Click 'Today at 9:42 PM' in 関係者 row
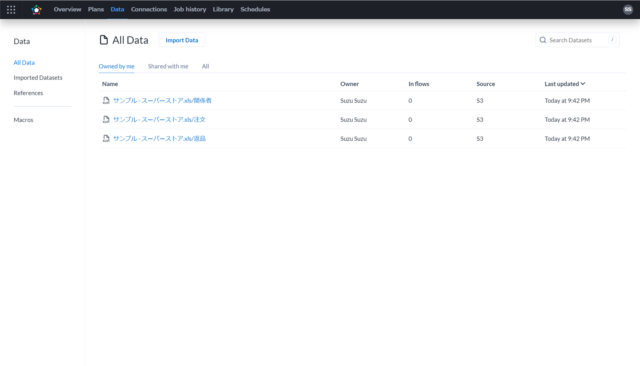Viewport: 640px width, 366px height. [x=567, y=100]
